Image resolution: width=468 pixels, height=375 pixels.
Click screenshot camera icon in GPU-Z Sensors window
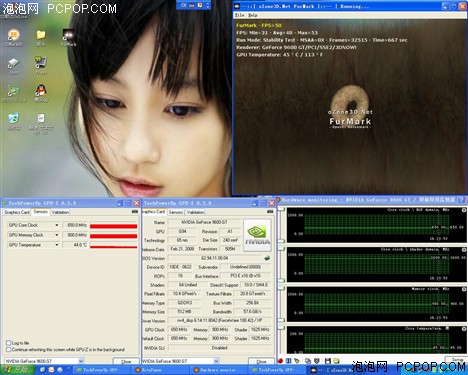click(135, 212)
